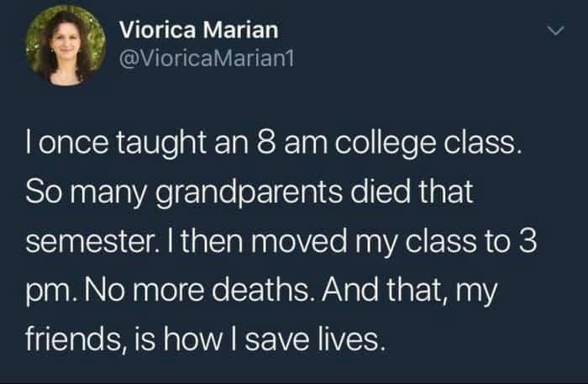The image size is (588, 384).
Task: Open the tweet options chevron menu
Action: (x=552, y=34)
